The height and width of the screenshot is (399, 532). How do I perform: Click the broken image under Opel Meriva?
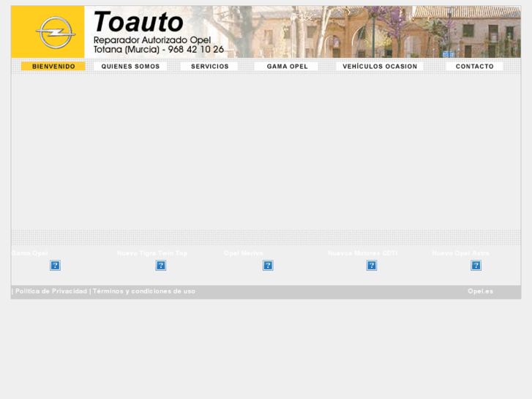tap(268, 265)
